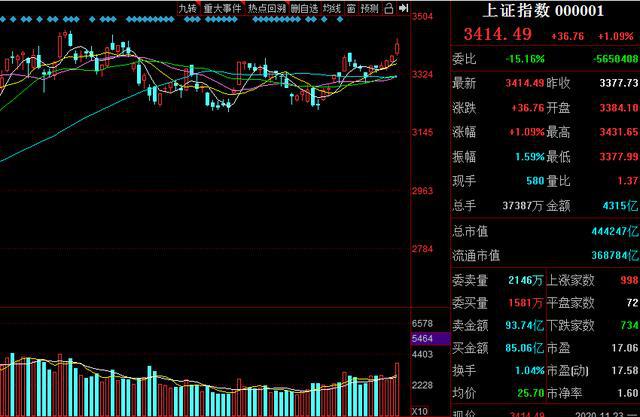Viewport: 640px width, 417px height.
Task: Click the 委卖量 2146万 value
Action: [x=526, y=280]
